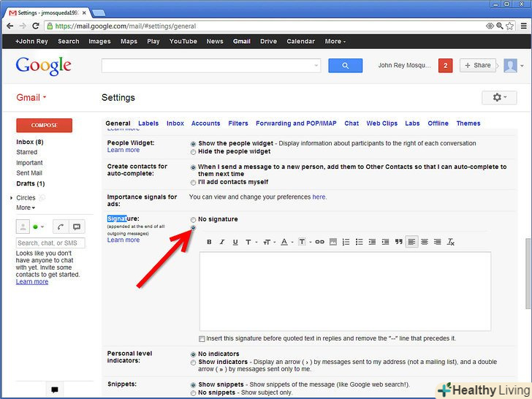This screenshot has height=399, width=532.
Task: Check insert signature before quoted text
Action: [x=202, y=338]
